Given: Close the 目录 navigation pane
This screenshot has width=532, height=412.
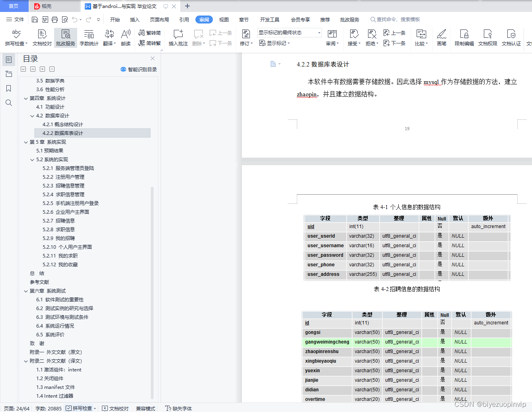Looking at the screenshot, I should pos(152,59).
